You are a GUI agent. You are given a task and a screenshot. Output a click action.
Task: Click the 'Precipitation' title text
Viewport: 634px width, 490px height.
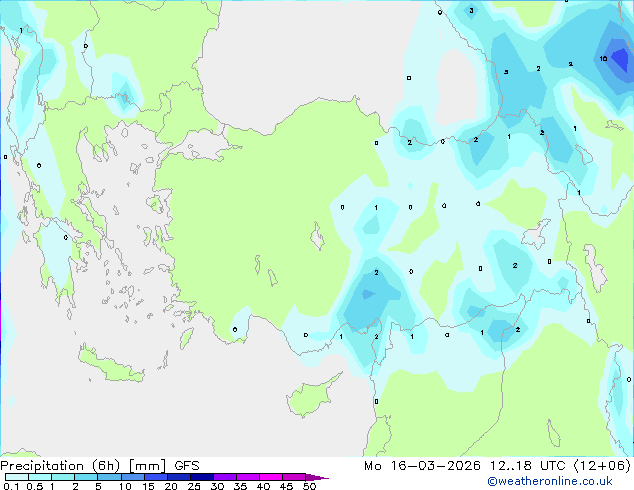click(42, 466)
